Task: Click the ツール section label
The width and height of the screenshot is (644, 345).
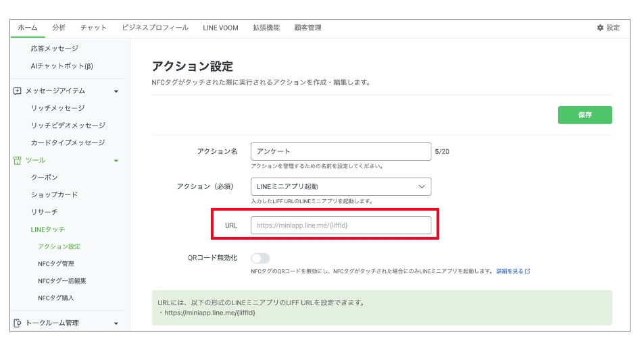Action: (35, 161)
